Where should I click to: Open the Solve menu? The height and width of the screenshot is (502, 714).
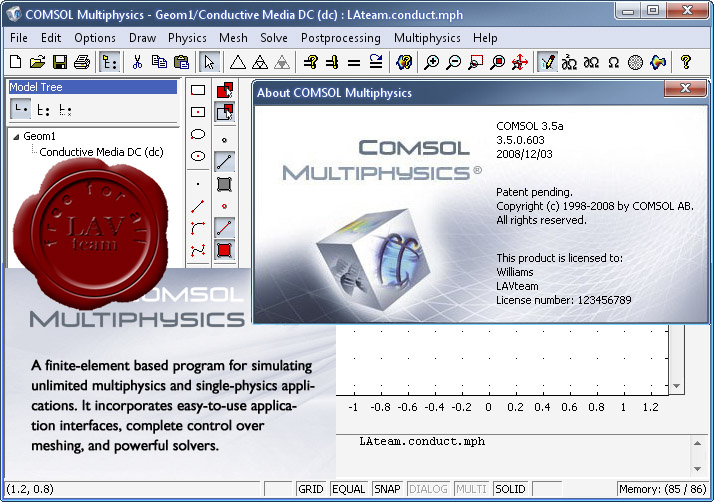click(274, 38)
